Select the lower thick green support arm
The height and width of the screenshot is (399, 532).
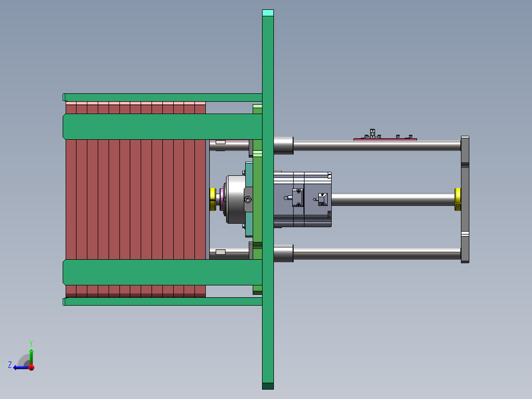tap(162, 273)
